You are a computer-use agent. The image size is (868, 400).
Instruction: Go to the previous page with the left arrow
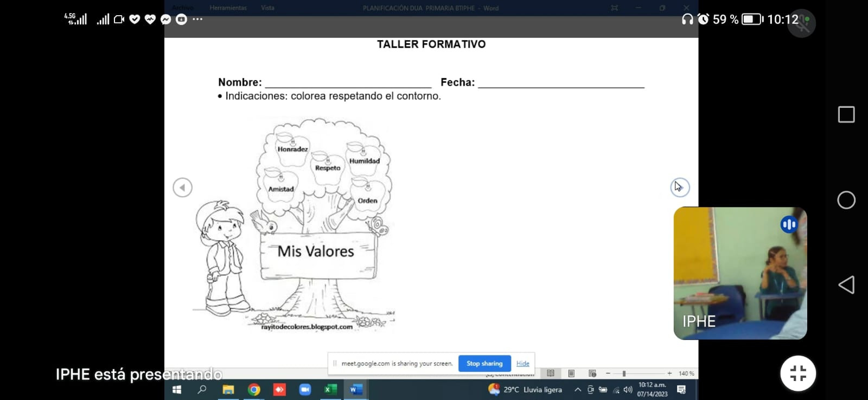tap(183, 188)
